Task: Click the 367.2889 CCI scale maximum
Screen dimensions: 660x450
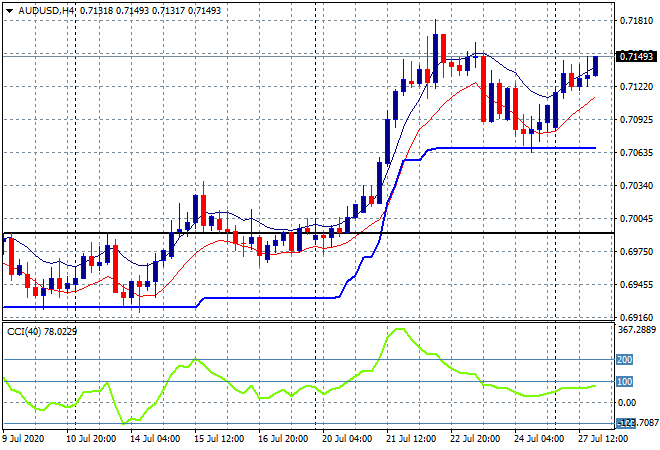Action: pyautogui.click(x=637, y=330)
